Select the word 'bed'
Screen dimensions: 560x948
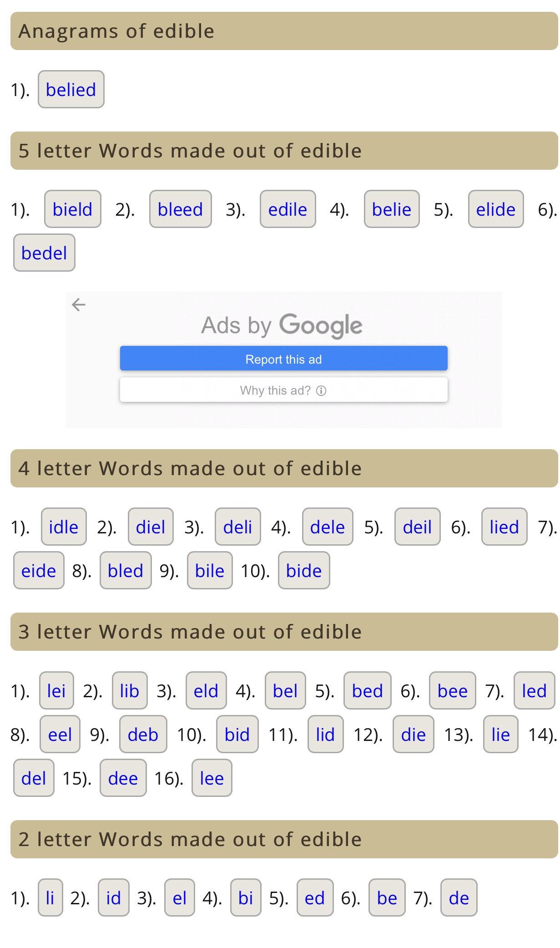click(x=367, y=691)
